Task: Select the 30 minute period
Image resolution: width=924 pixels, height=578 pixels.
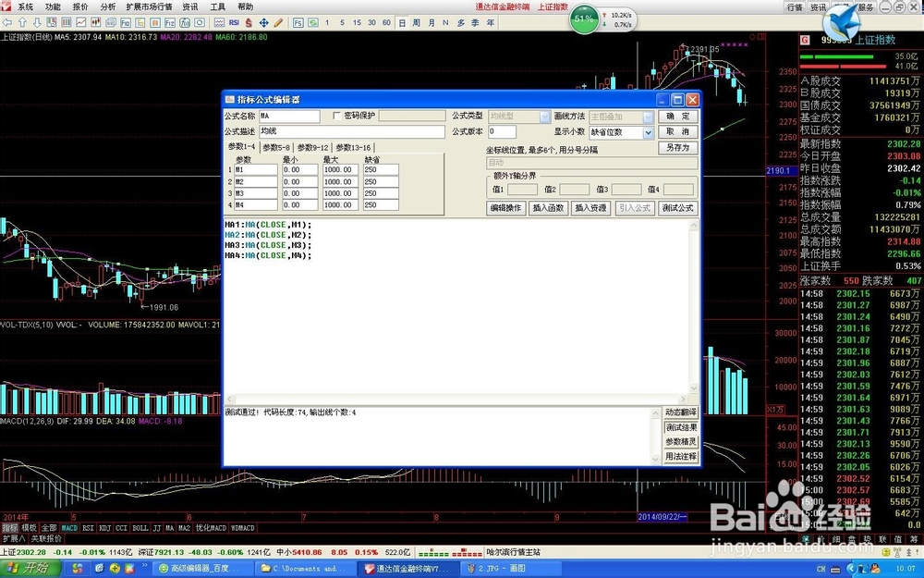Action: coord(371,22)
